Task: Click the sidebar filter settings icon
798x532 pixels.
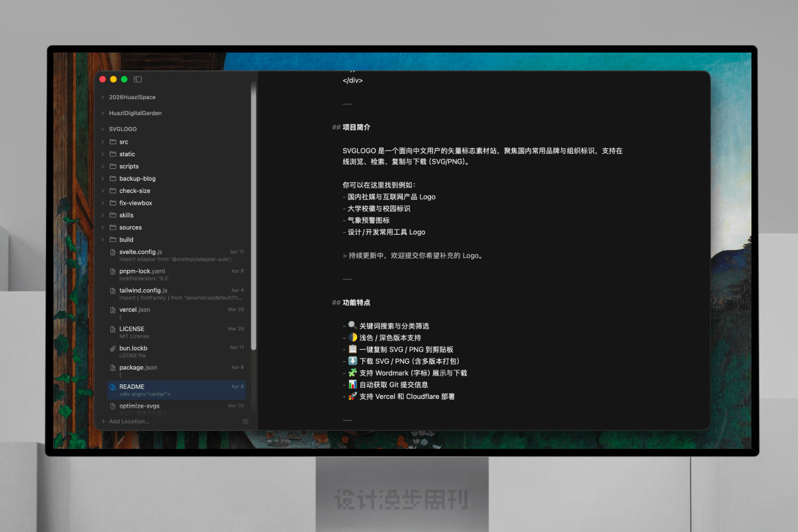Action: coord(245,422)
